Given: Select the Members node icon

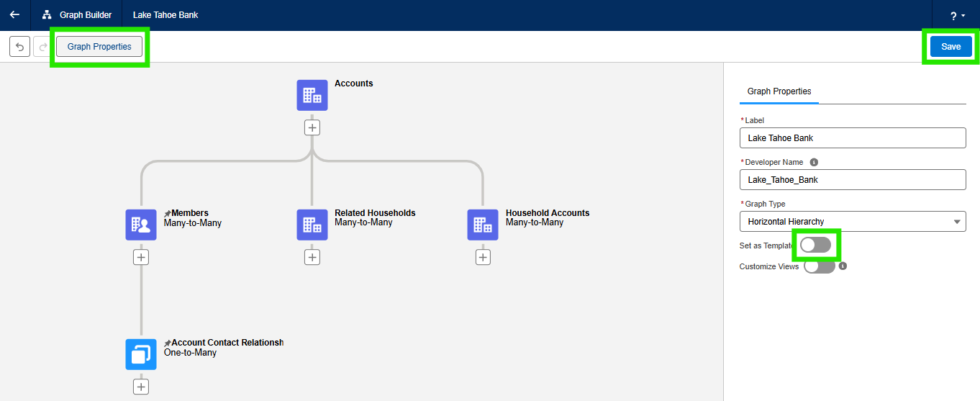Looking at the screenshot, I should click(x=141, y=225).
